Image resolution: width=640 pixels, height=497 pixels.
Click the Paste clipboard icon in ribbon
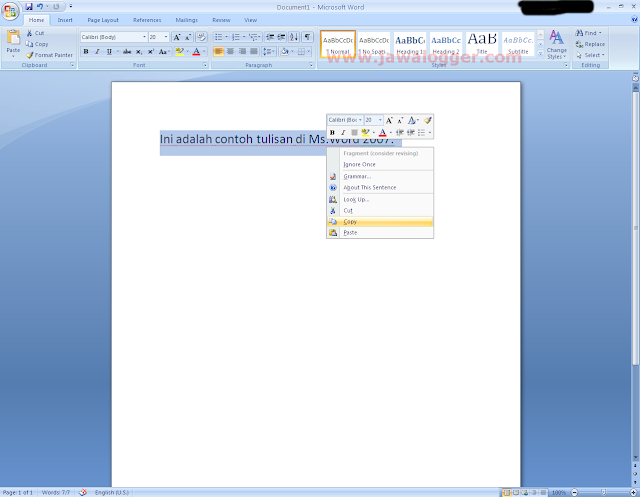tap(13, 37)
